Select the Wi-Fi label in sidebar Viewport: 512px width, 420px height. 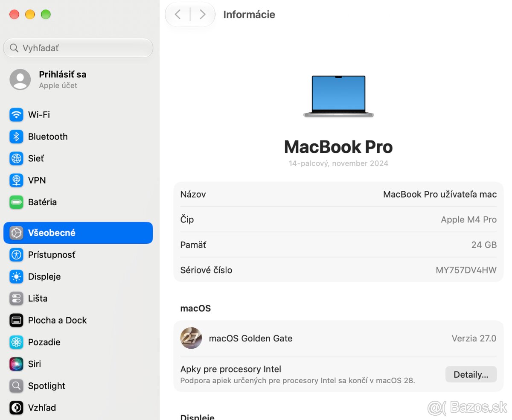pos(39,114)
